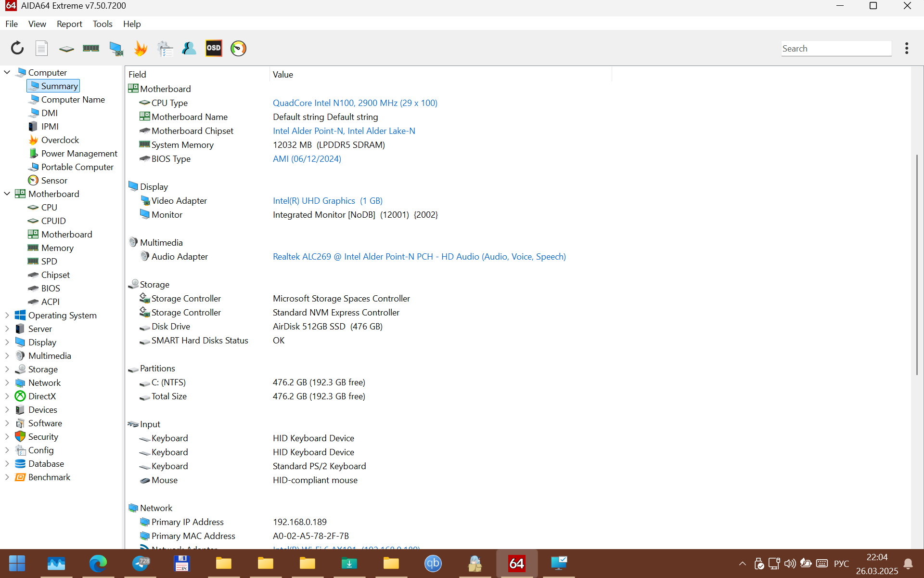Open the SensorPanel gauge icon
Image resolution: width=924 pixels, height=578 pixels.
pyautogui.click(x=238, y=48)
